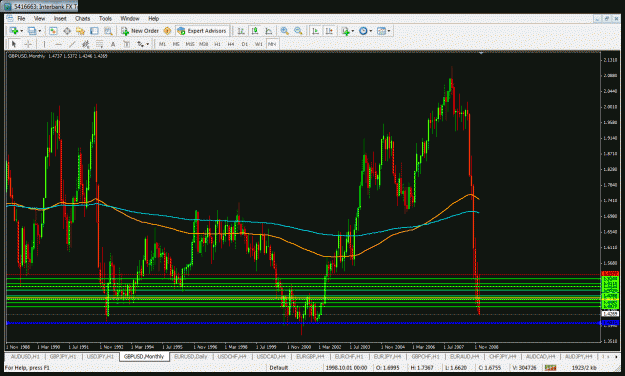Select the Equidistant Channel tool
Screen dimensions: 625x376
pos(85,44)
